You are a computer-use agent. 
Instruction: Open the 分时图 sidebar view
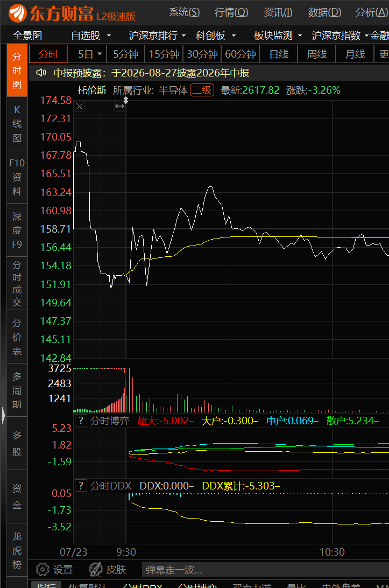pyautogui.click(x=17, y=71)
